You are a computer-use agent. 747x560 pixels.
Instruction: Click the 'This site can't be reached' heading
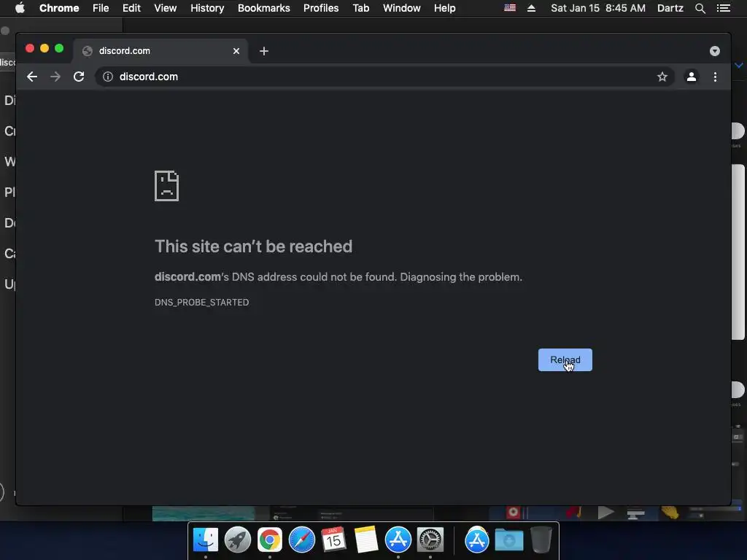[x=253, y=246]
